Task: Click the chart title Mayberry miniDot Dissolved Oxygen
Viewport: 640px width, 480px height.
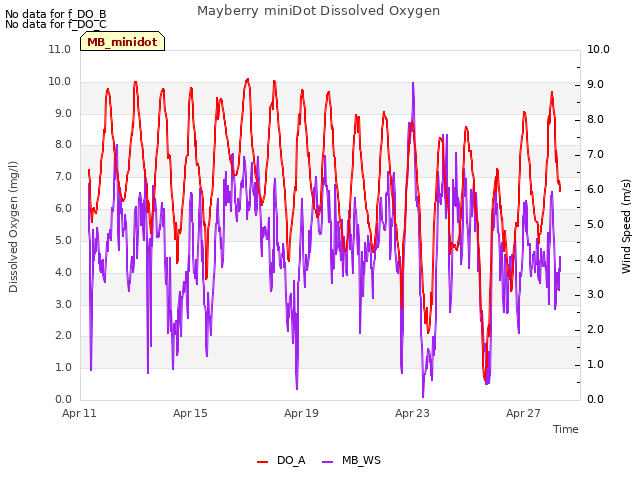Action: click(x=318, y=11)
